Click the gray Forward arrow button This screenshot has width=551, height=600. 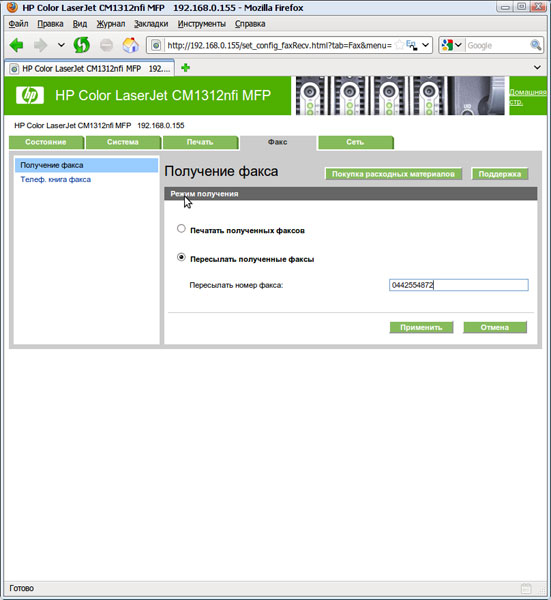point(40,46)
